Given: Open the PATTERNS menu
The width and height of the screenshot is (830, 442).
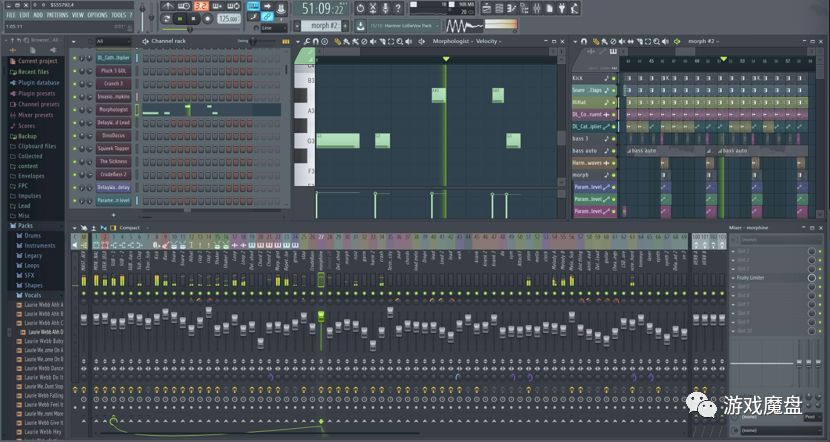Looking at the screenshot, I should coord(58,15).
